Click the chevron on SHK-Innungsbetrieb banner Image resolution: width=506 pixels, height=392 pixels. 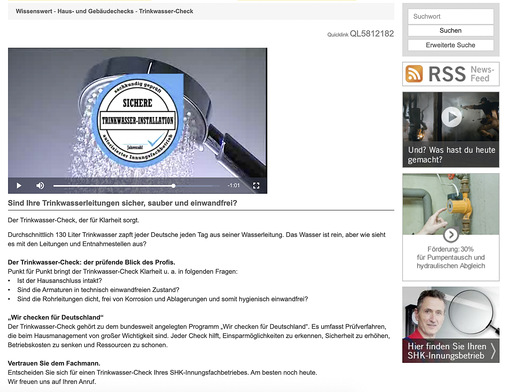tap(493, 351)
